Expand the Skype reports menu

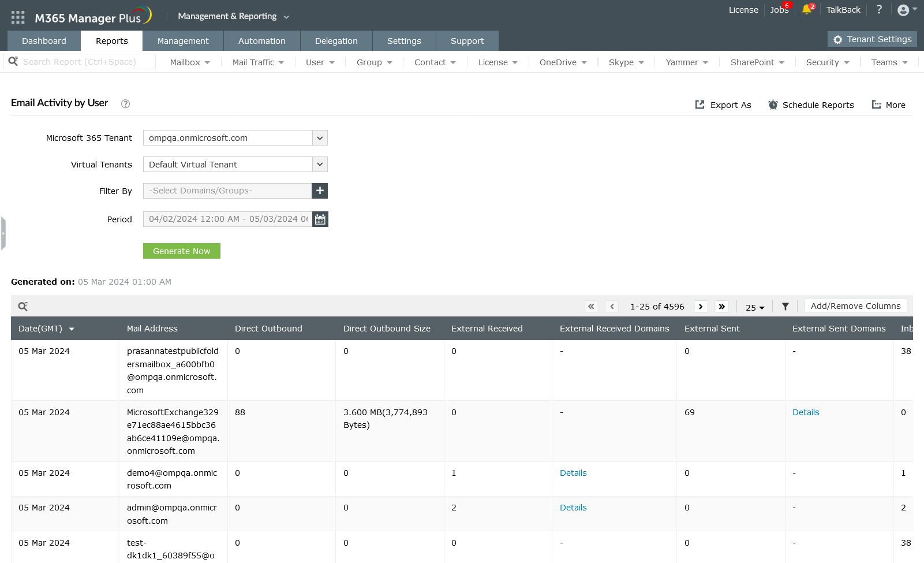tap(626, 62)
